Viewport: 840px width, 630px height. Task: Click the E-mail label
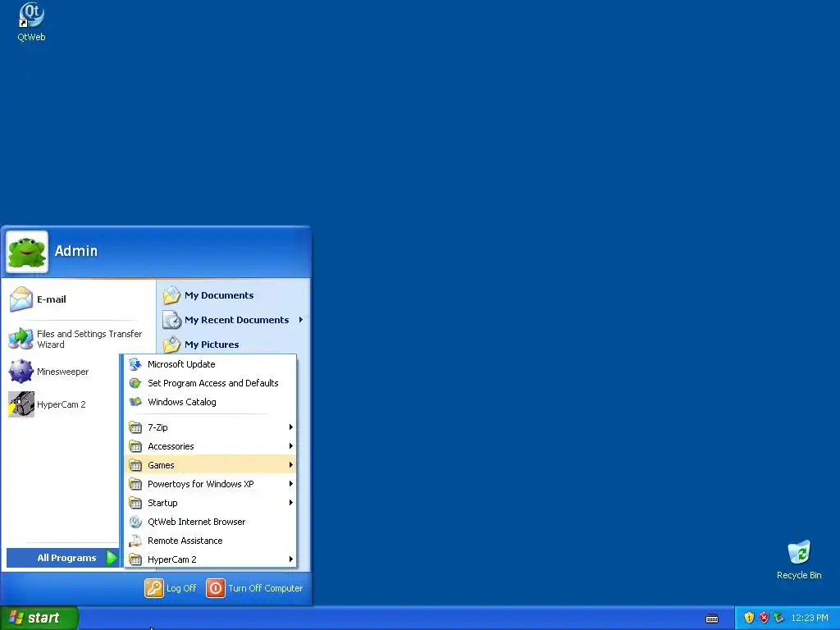pos(52,299)
